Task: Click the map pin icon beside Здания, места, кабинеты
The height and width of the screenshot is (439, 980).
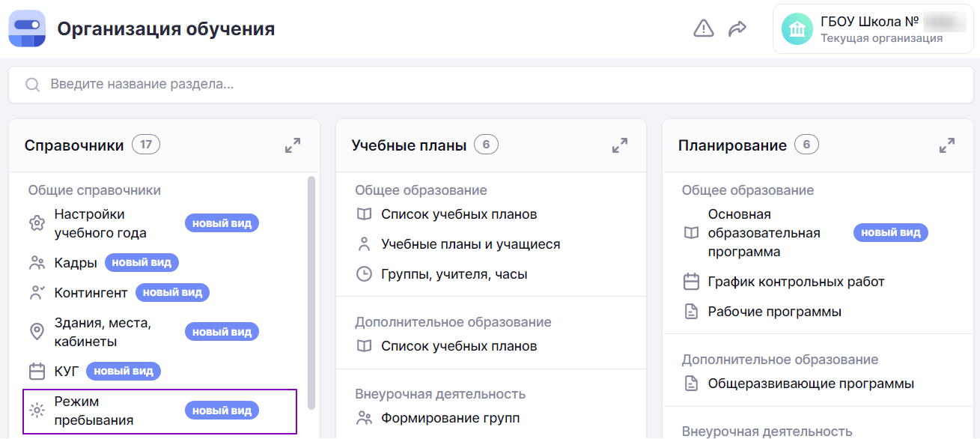Action: click(x=37, y=332)
